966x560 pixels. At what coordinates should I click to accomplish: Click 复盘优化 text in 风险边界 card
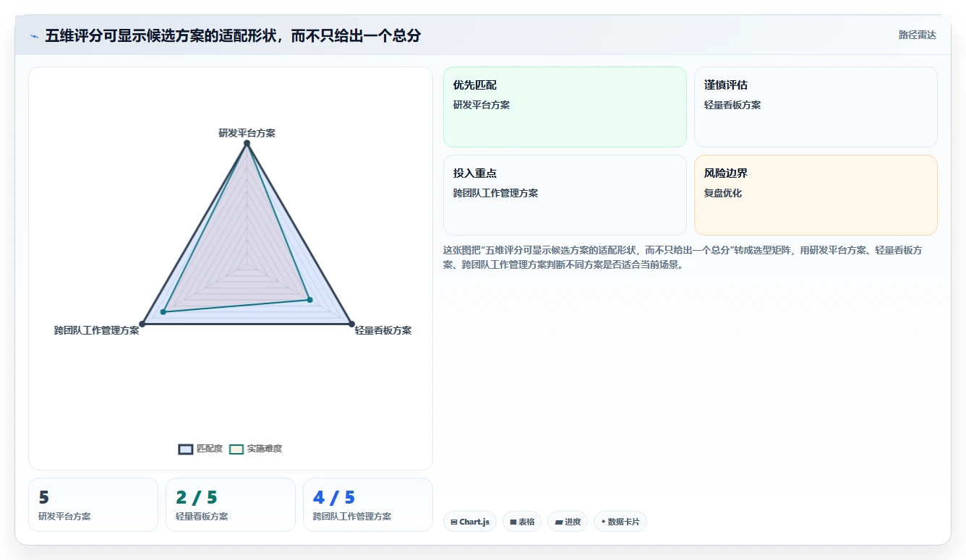tap(723, 193)
